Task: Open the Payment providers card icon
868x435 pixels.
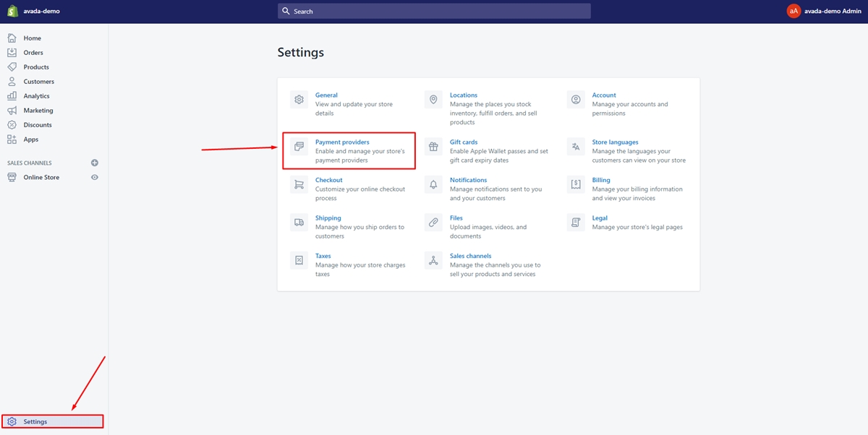Action: 299,147
